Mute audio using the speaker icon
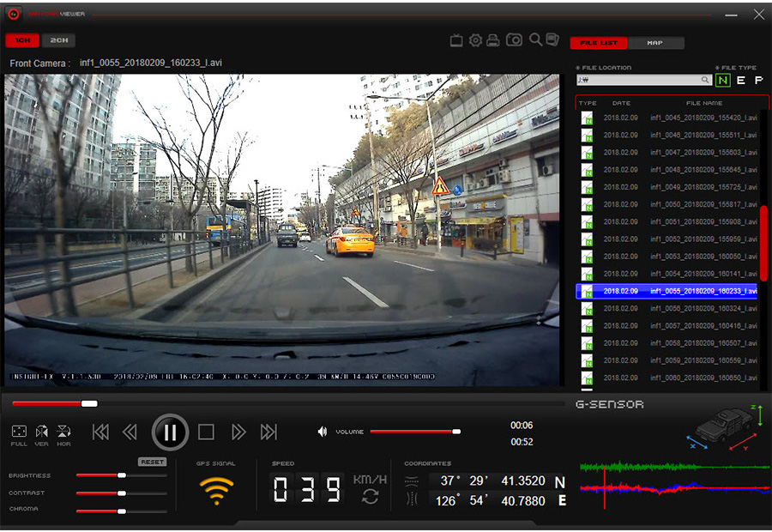Screen dimensions: 772x532 tap(322, 432)
